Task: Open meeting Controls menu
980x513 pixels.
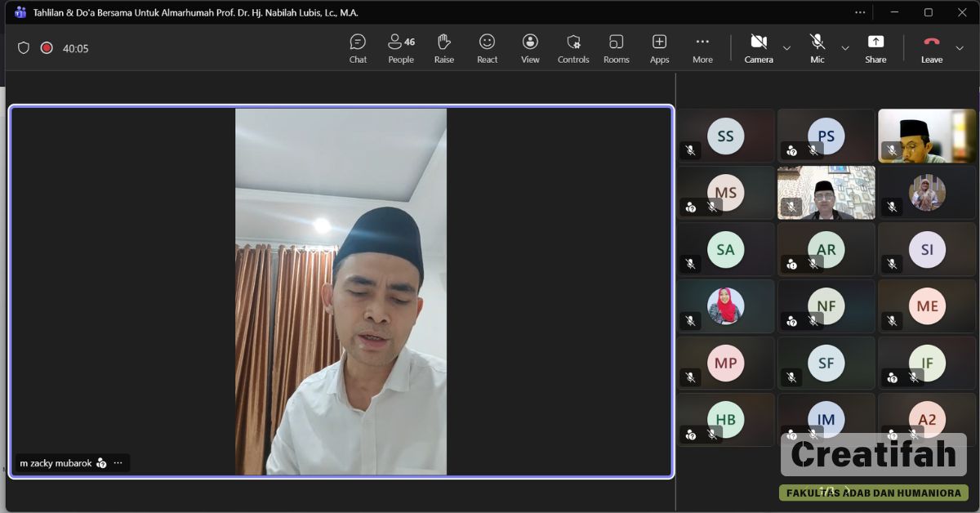Action: coord(573,48)
